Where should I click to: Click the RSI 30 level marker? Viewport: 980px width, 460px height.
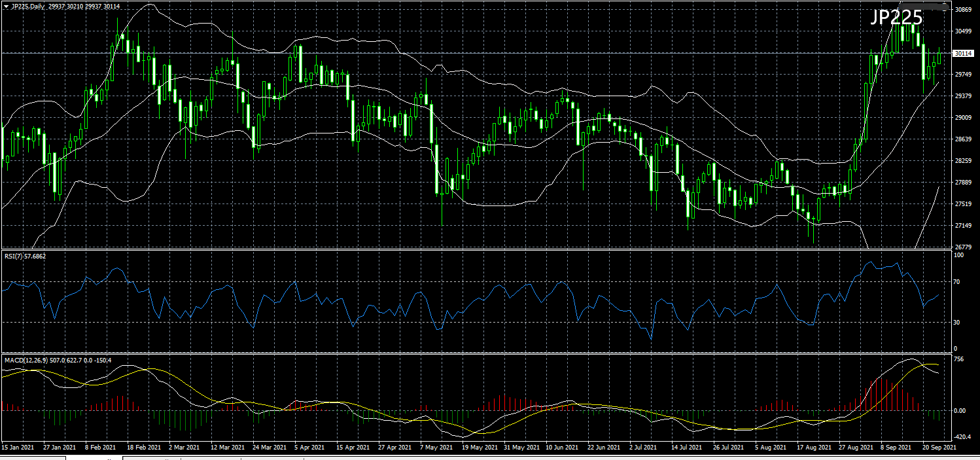click(956, 323)
